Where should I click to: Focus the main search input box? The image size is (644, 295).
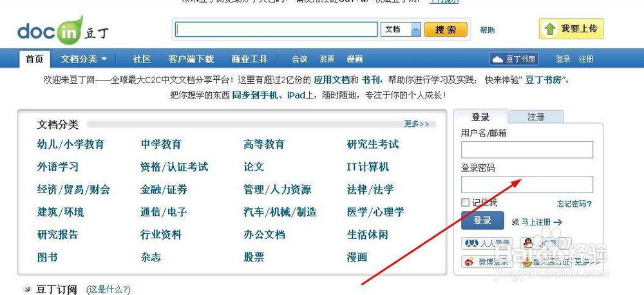[x=276, y=30]
